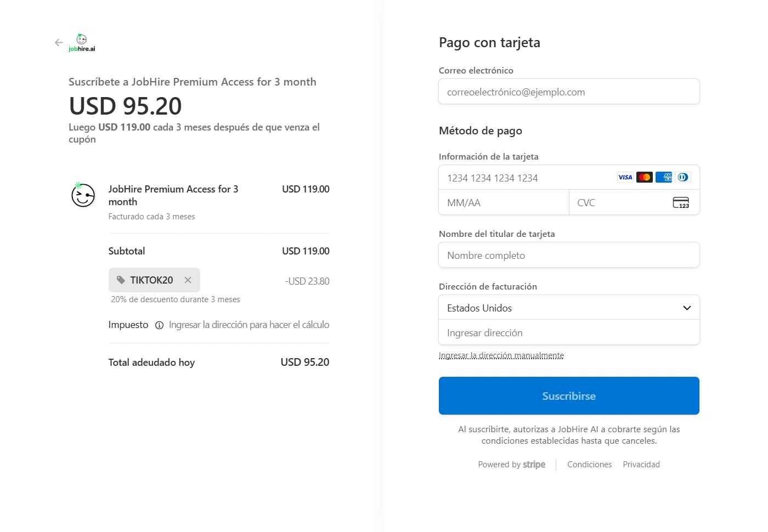Image resolution: width=768 pixels, height=532 pixels.
Task: Select the 'Luego USD 119.00 cada 3 meses' note
Action: click(x=194, y=133)
